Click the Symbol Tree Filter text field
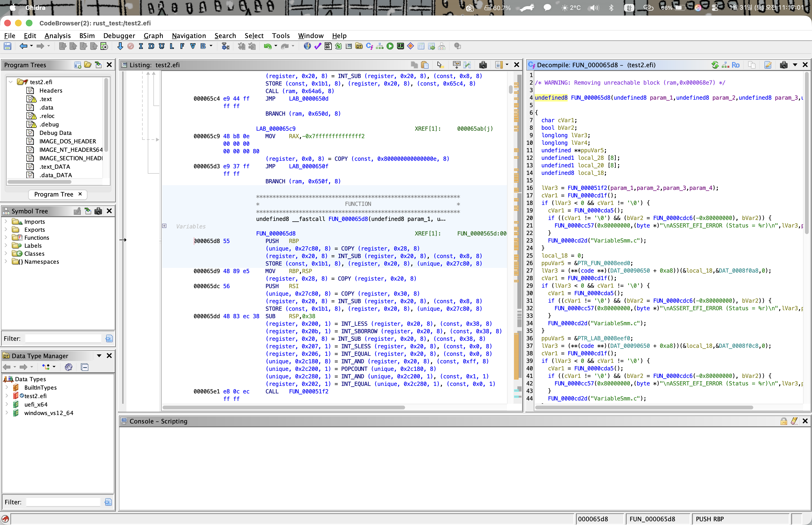Image resolution: width=812 pixels, height=525 pixels. [63, 338]
